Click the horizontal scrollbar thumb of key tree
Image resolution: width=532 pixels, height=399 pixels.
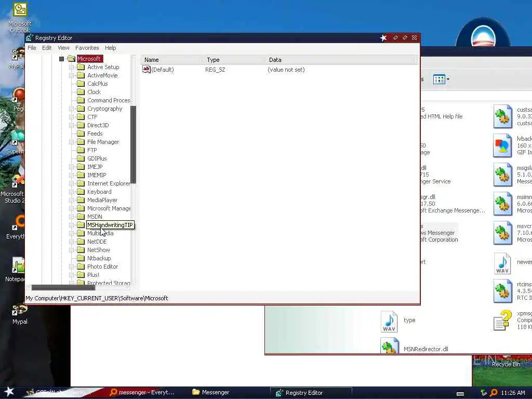(63, 288)
